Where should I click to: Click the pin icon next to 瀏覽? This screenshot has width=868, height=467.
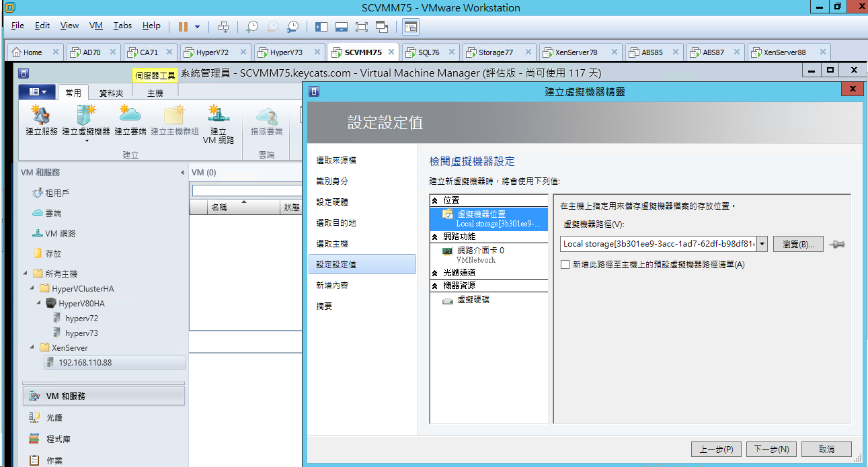pos(837,244)
